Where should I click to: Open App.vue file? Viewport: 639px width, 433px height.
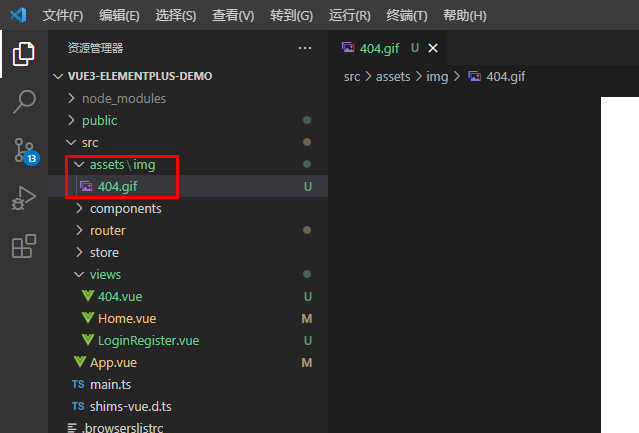188,362
